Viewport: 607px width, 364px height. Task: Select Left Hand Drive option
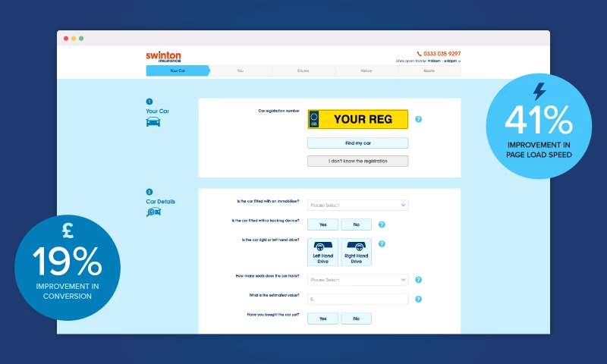323,252
